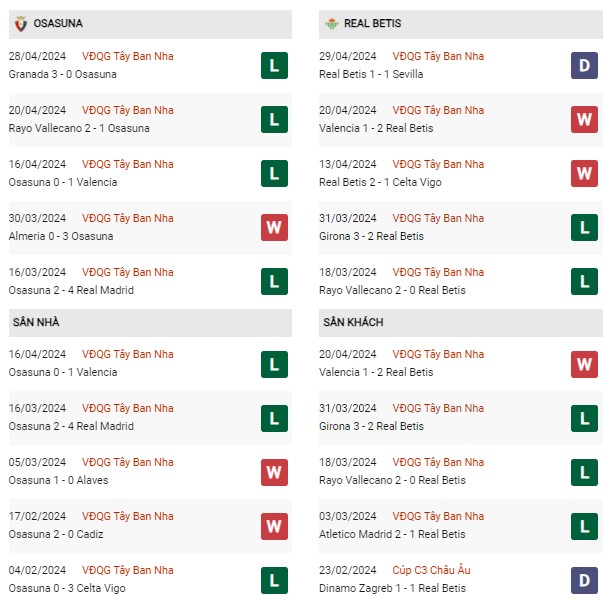Click the Osasuna club crest icon
Image resolution: width=604 pixels, height=600 pixels.
[x=20, y=23]
